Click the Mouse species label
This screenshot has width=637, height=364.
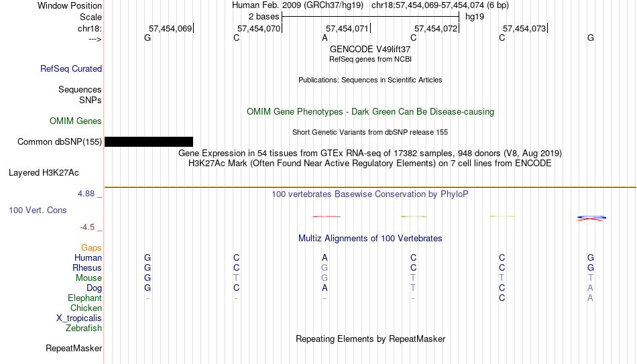pyautogui.click(x=89, y=278)
